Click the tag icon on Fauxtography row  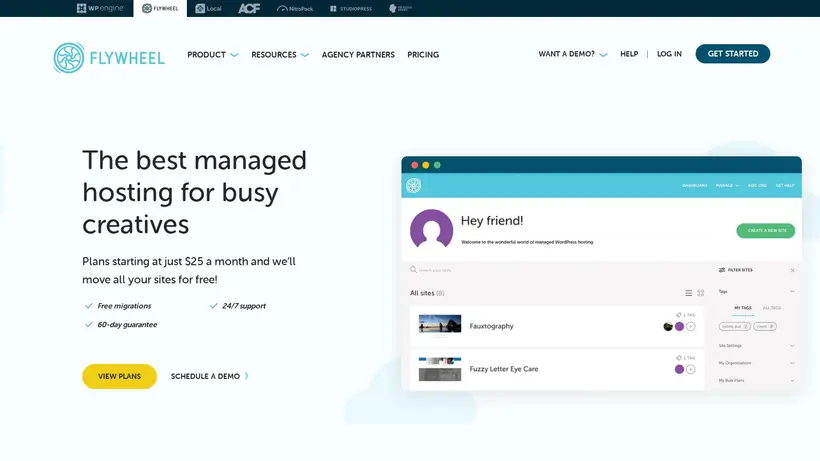tap(679, 315)
